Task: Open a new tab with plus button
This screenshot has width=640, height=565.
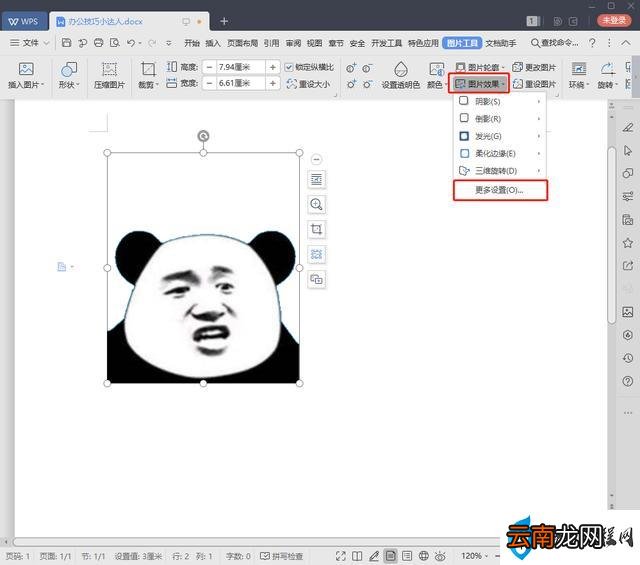Action: pyautogui.click(x=224, y=21)
